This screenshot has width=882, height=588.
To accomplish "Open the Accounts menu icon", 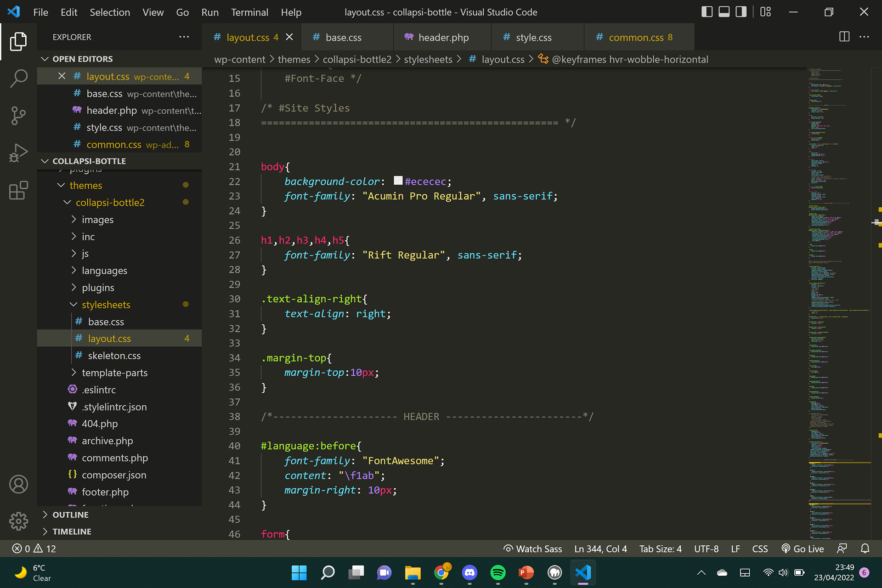I will [18, 484].
